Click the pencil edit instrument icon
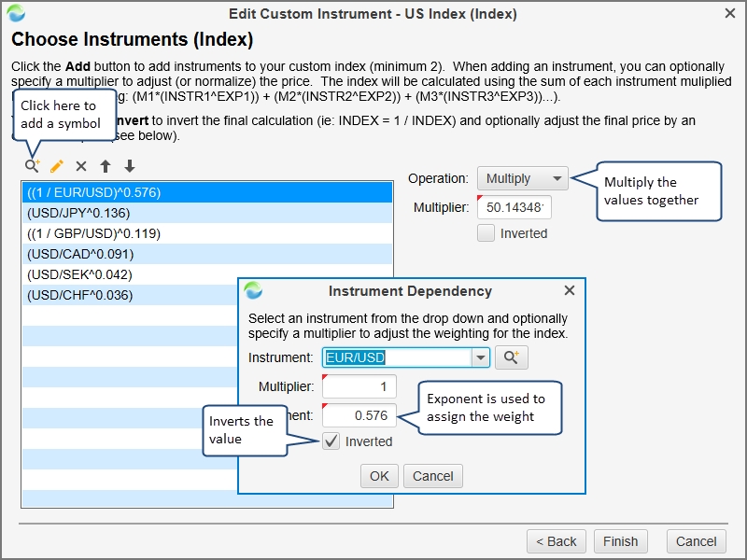 pos(57,166)
